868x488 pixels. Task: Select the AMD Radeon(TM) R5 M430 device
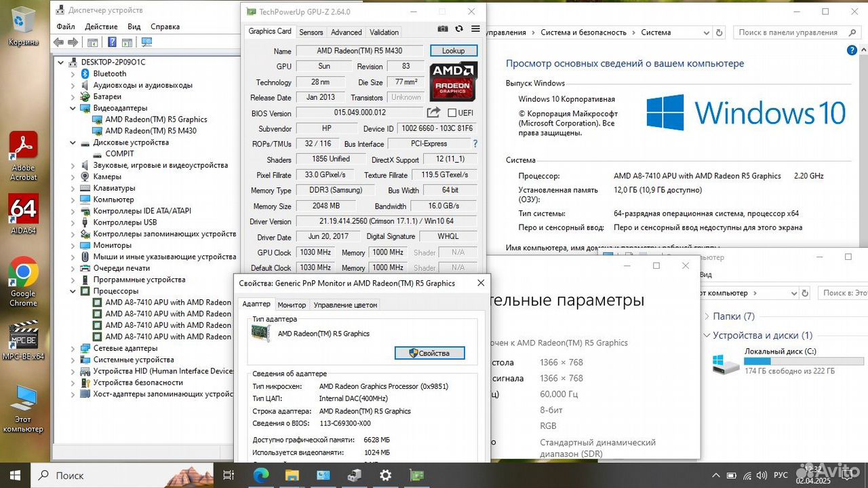(151, 131)
